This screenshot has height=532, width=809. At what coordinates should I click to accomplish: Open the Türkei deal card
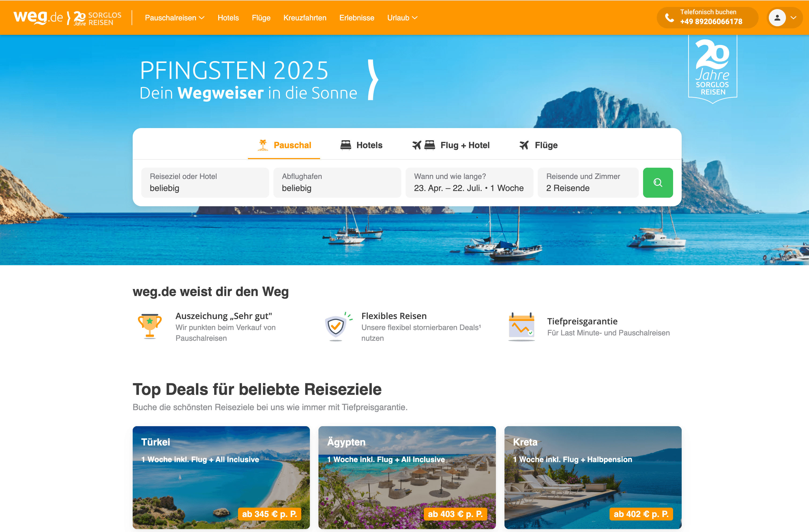(x=221, y=477)
